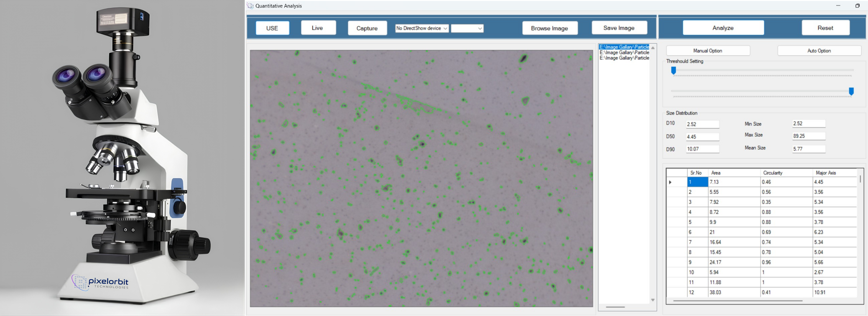Switch to Auto Option
This screenshot has height=316, width=868.
[x=819, y=51]
